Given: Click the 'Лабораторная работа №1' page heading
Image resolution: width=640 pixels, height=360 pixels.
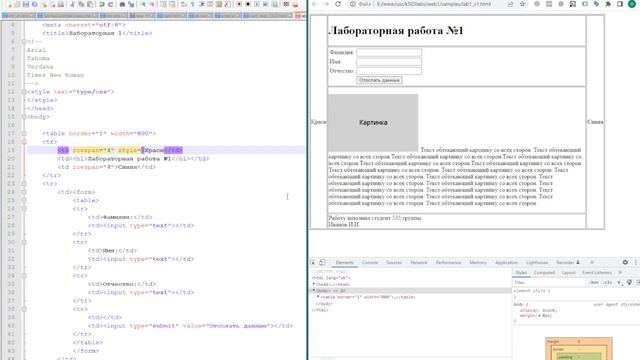Looking at the screenshot, I should [x=396, y=31].
